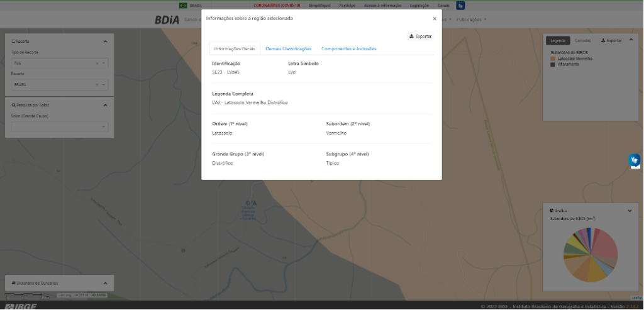Select the Legenda tab in legend panel
Viewport: 644px width, 310px height.
click(558, 41)
